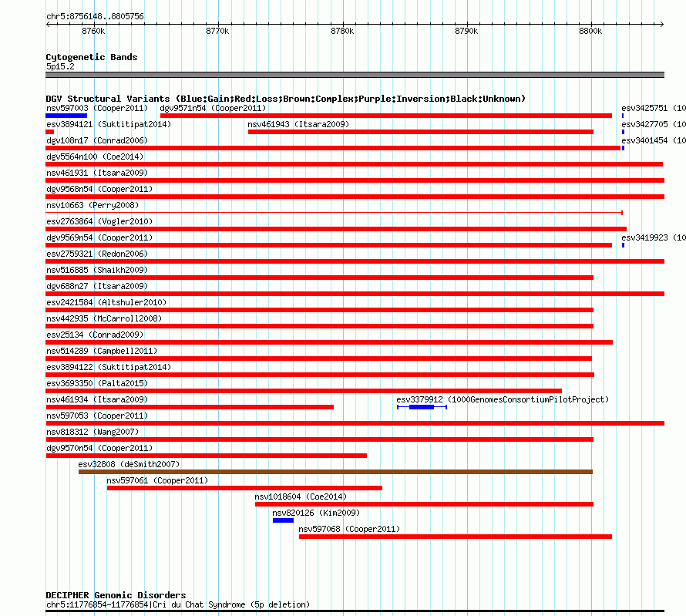Open nsv818312 (Wang2007) variant
The height and width of the screenshot is (616, 686).
tap(92, 432)
